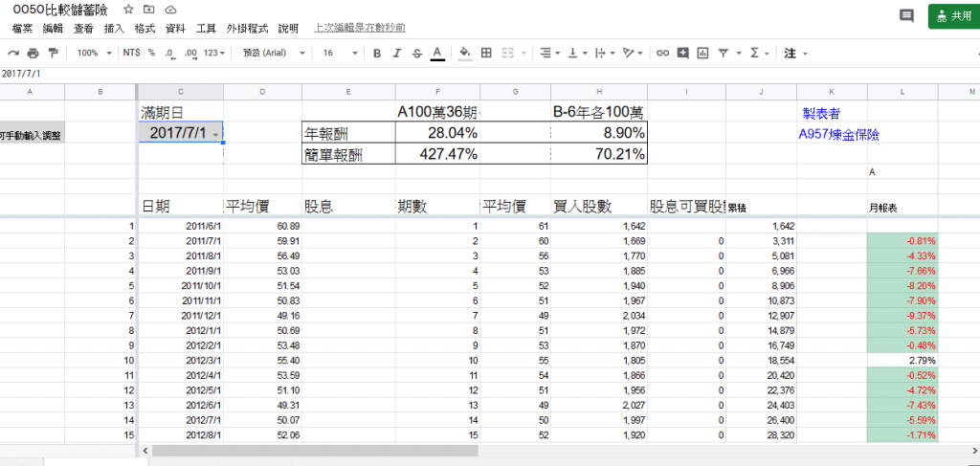Select the paint format roller icon
980x466 pixels.
53,53
